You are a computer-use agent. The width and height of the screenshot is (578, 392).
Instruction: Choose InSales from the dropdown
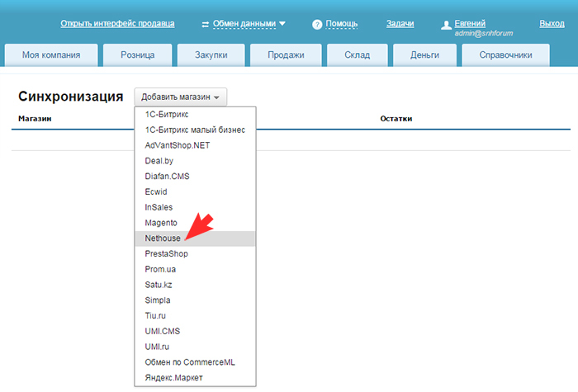195,207
